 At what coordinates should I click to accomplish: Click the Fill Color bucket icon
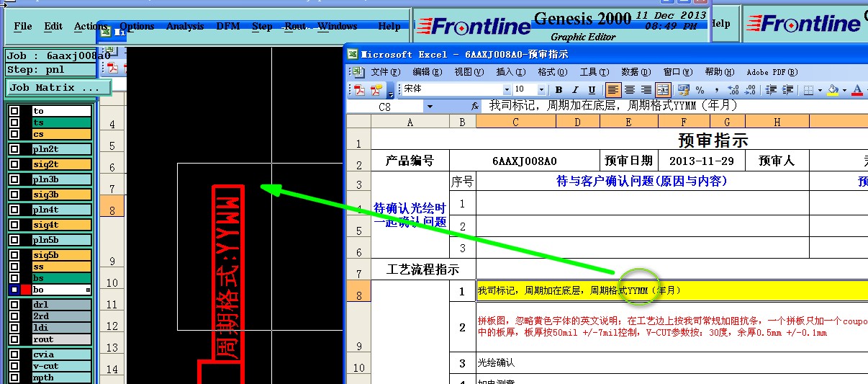[x=833, y=90]
